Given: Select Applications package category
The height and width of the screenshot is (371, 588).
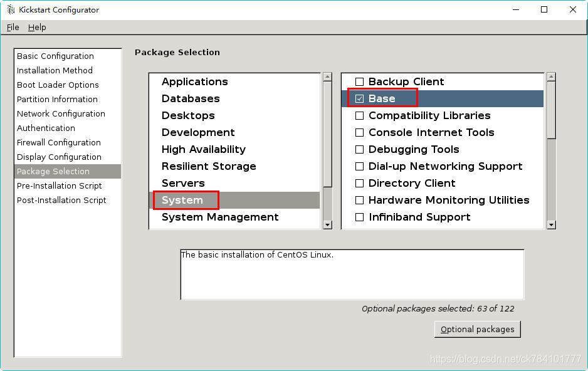Looking at the screenshot, I should click(234, 81).
